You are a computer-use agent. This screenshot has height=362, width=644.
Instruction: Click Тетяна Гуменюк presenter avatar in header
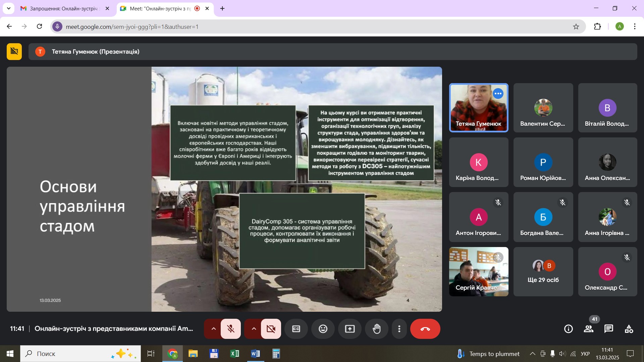click(x=40, y=52)
